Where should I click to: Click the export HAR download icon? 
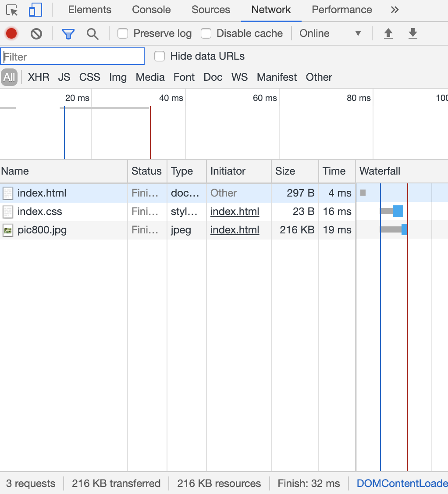click(412, 33)
